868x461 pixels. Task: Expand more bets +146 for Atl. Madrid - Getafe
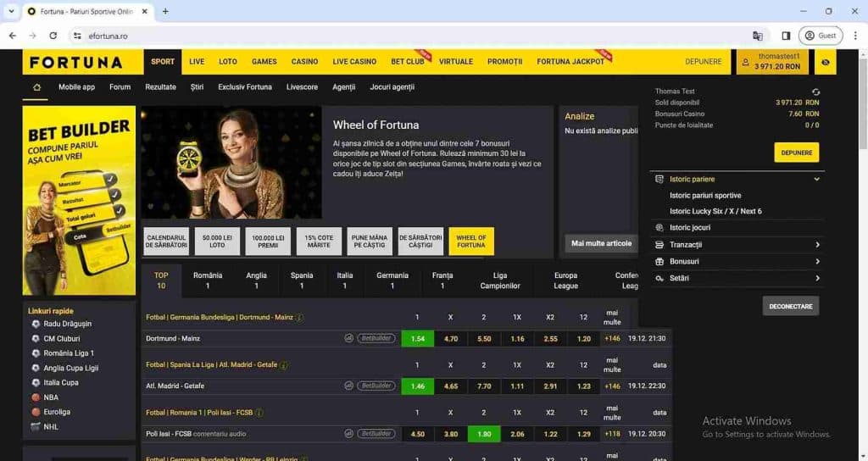(612, 386)
